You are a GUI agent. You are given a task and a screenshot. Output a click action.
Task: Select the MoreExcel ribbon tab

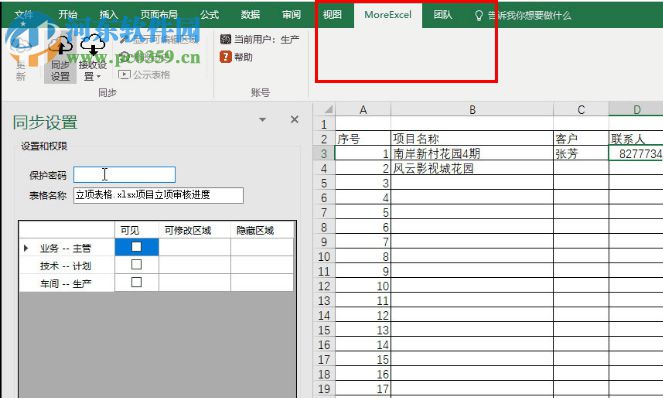pos(388,15)
